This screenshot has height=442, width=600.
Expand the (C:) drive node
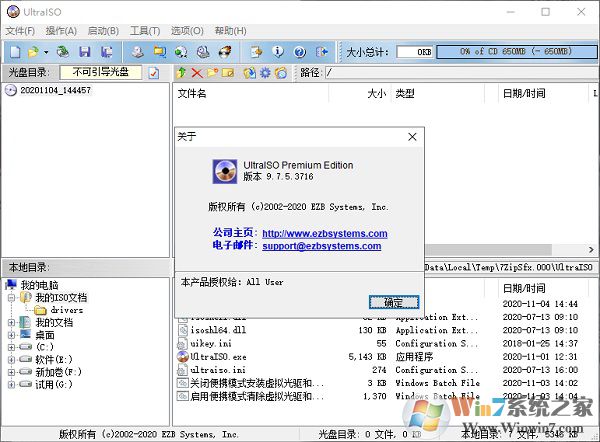[x=11, y=347]
